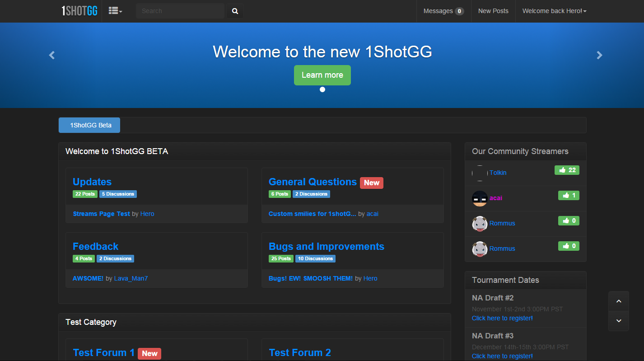Click second Rommus streamer avatar
This screenshot has height=361, width=644.
click(x=480, y=249)
